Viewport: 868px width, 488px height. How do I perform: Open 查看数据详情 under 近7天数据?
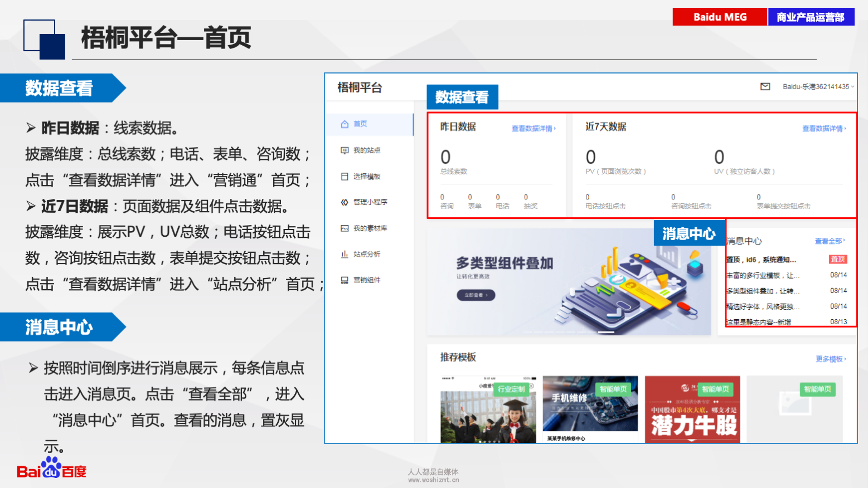tap(823, 129)
